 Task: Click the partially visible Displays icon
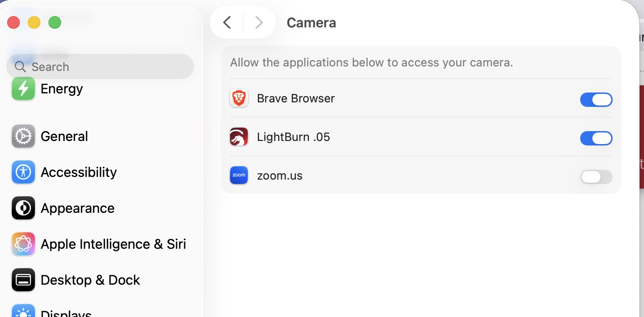23,312
